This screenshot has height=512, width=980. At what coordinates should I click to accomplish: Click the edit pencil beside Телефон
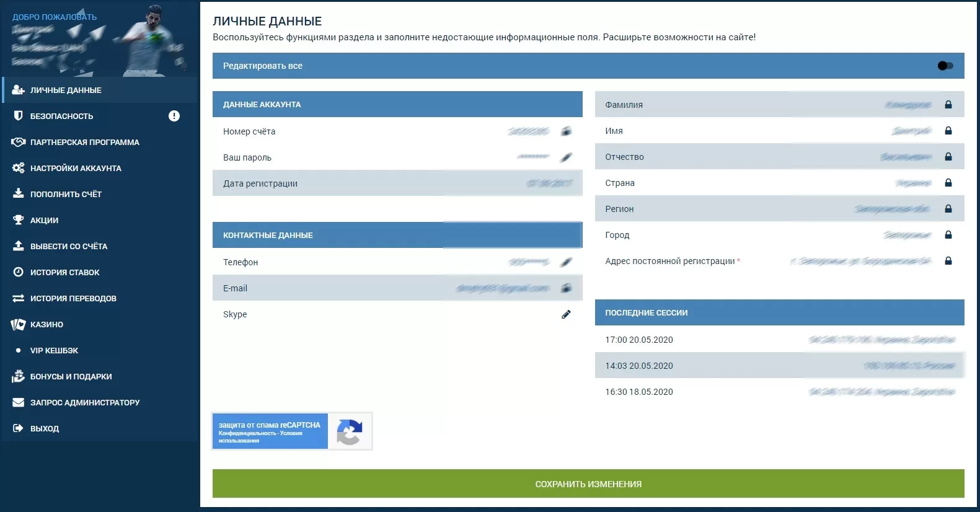pos(566,262)
